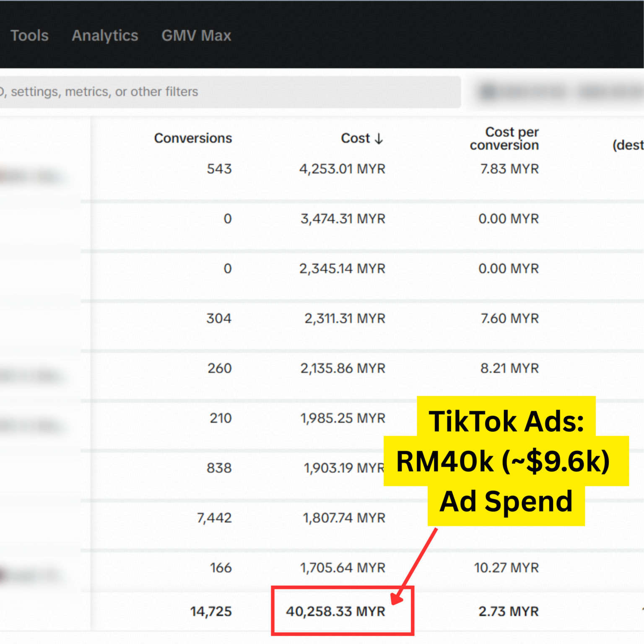Click the 304 conversions value

tap(219, 319)
